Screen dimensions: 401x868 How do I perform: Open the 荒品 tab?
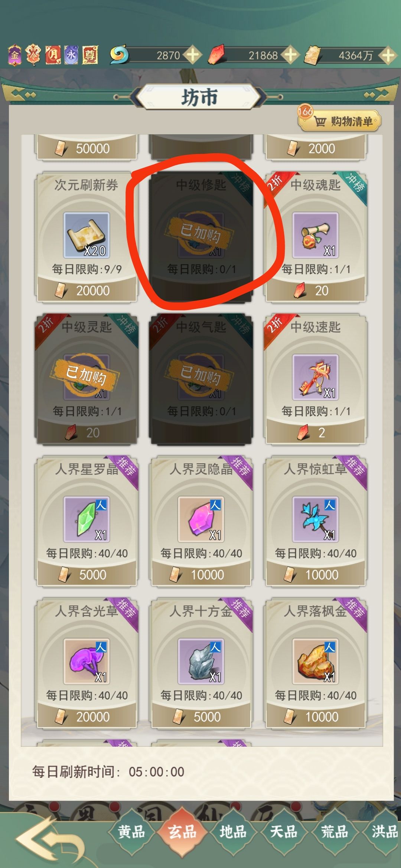click(x=334, y=832)
